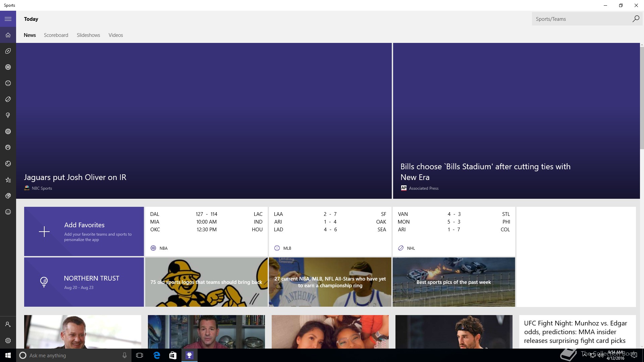644x362 pixels.
Task: Open the thumbnail of two women lying together
Action: point(330,332)
